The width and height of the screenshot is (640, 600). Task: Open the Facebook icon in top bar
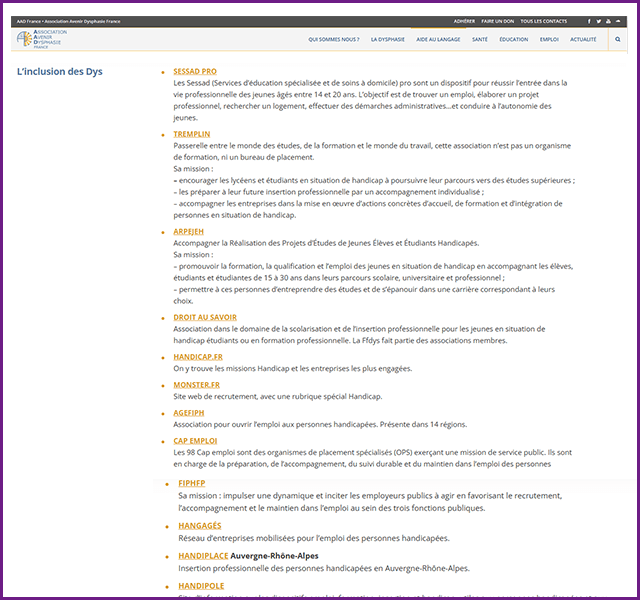(589, 21)
